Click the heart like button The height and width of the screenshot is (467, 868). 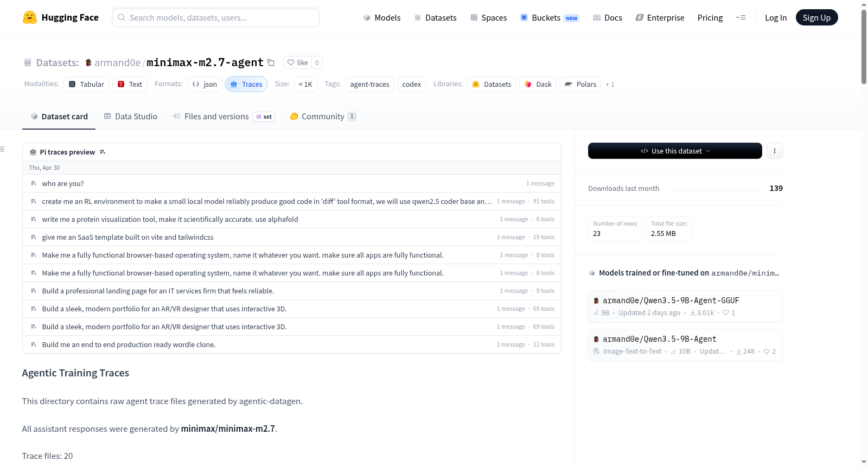click(x=297, y=62)
